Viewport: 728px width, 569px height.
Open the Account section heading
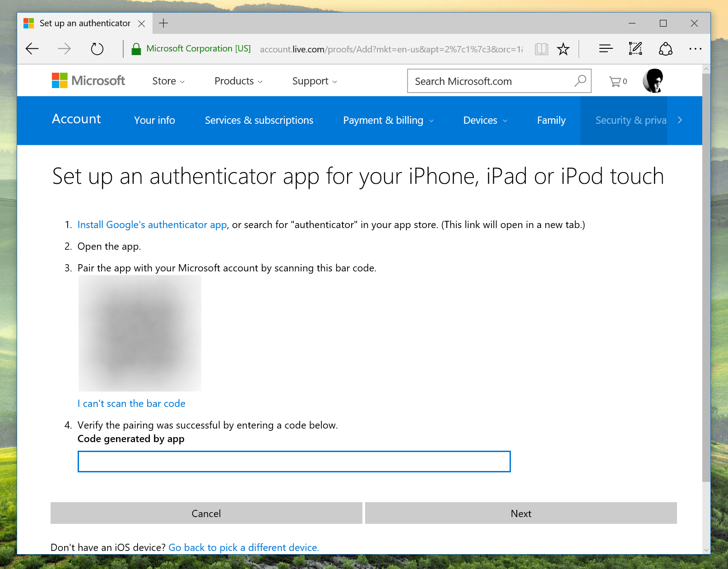76,119
